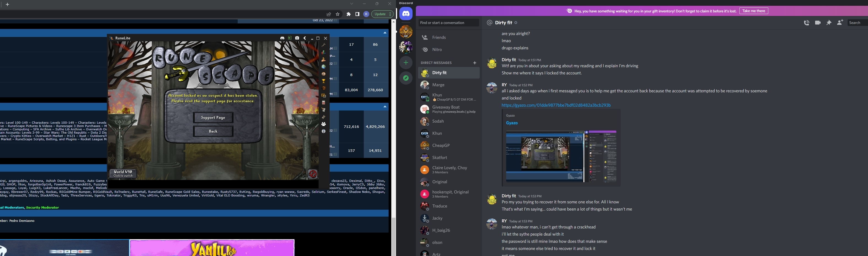The width and height of the screenshot is (868, 256).
Task: Collapse RuneLite sidebar with the chevron
Action: 305,38
